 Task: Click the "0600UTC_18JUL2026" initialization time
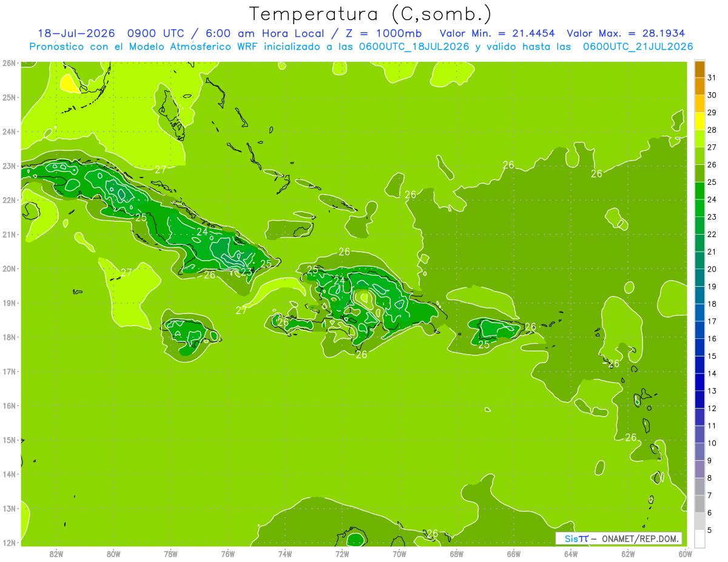pos(412,47)
